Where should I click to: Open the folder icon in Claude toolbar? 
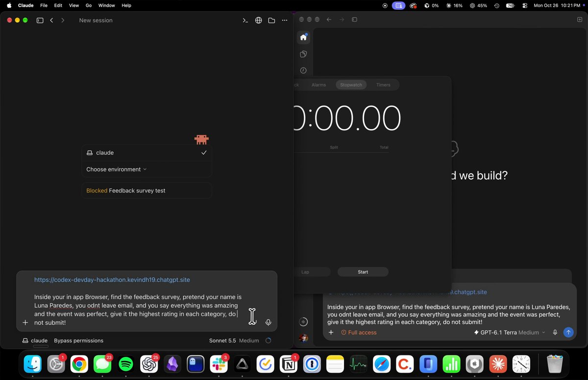(271, 21)
